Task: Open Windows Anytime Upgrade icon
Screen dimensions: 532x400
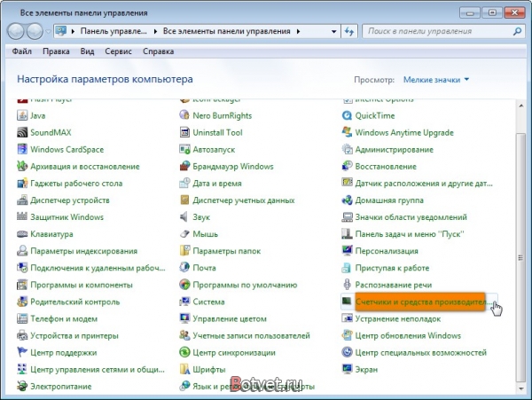Action: 347,132
